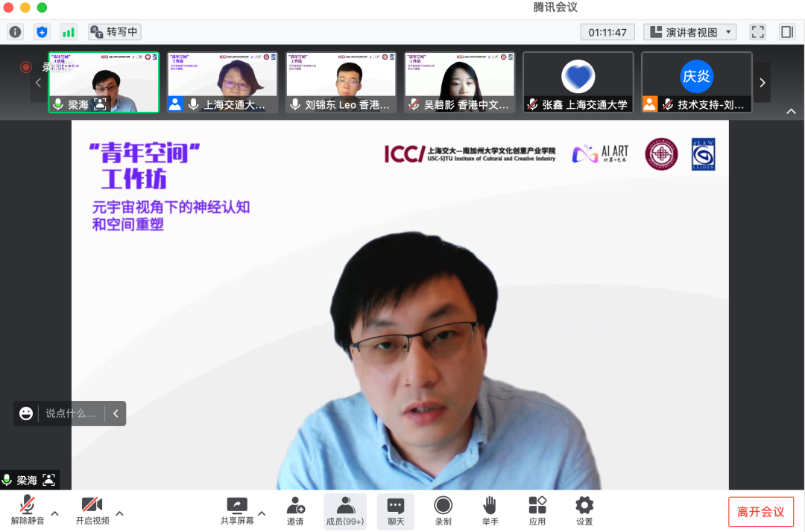Enter full screen mode icon
805x532 pixels.
click(x=758, y=32)
